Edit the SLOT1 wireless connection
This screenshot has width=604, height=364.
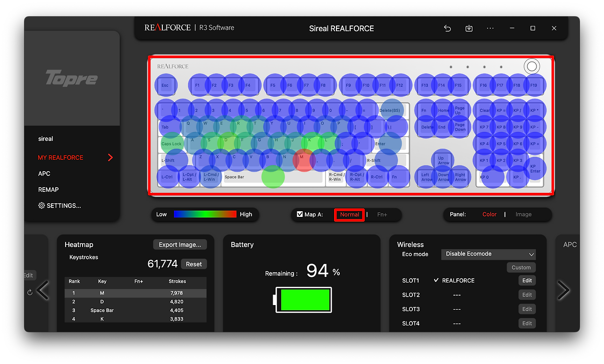pos(527,281)
